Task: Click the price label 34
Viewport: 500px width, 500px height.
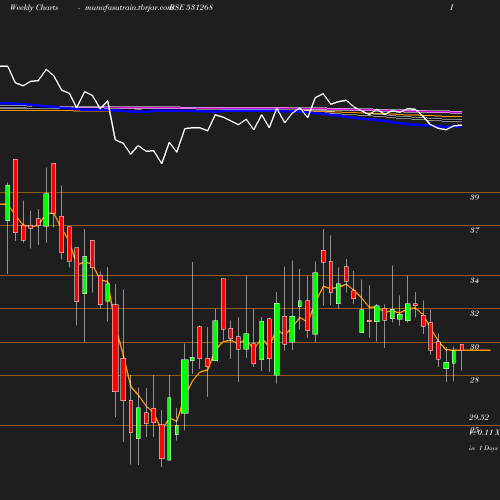Action: (x=475, y=280)
